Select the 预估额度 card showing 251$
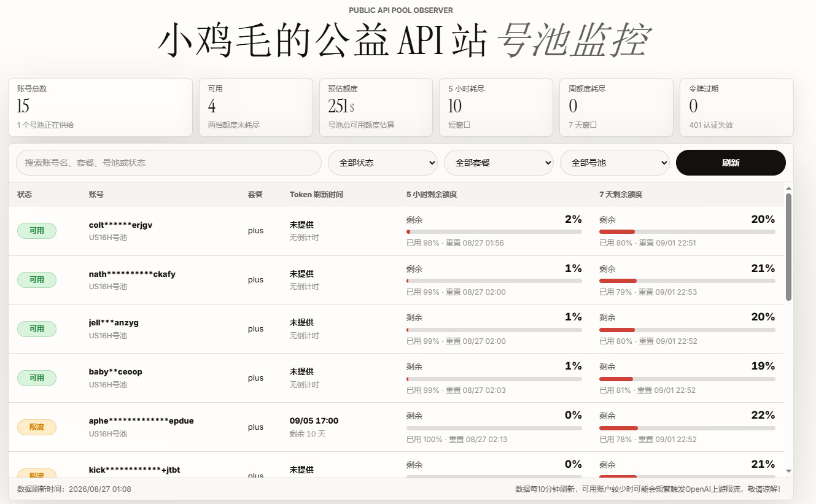The image size is (816, 504). click(x=376, y=107)
